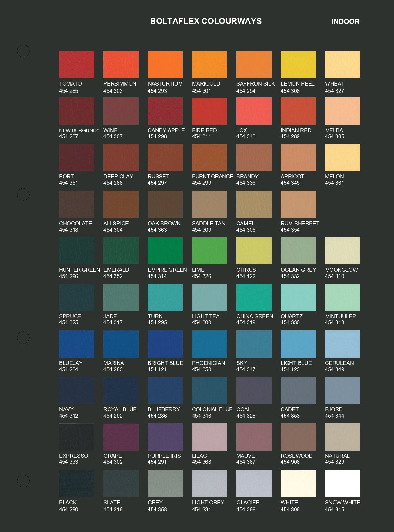Click the Hunter Green swatch
The width and height of the screenshot is (394, 532).
pos(77,251)
